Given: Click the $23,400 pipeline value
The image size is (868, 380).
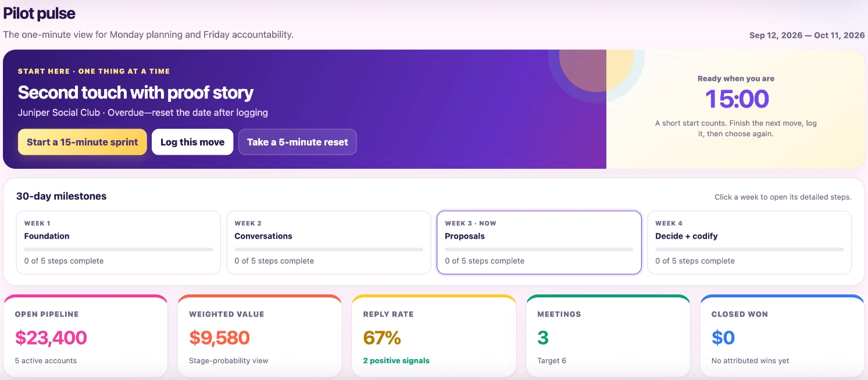Looking at the screenshot, I should 51,338.
